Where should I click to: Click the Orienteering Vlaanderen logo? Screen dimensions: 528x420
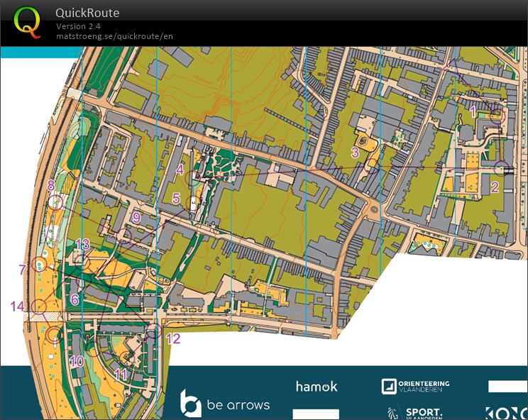click(x=415, y=387)
